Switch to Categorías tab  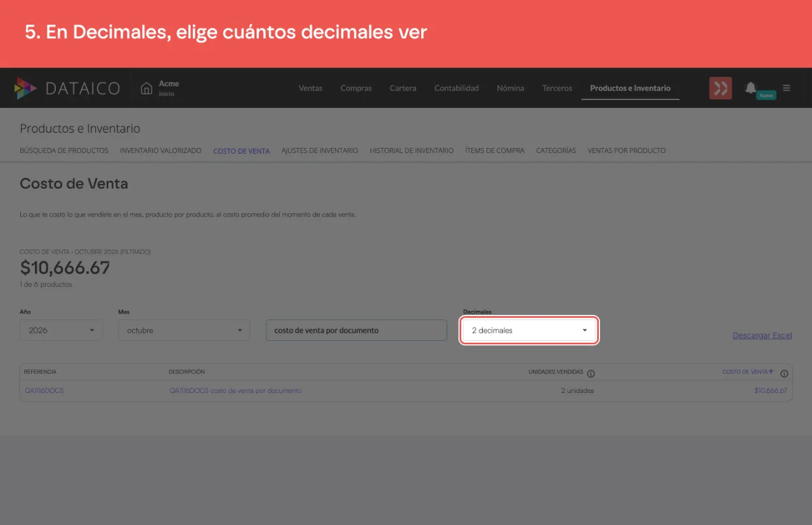click(556, 150)
